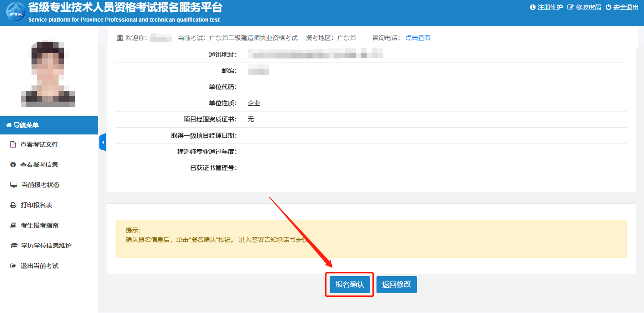Select 查看报考信息 in the navigation menu
This screenshot has height=313, width=644.
[x=39, y=165]
